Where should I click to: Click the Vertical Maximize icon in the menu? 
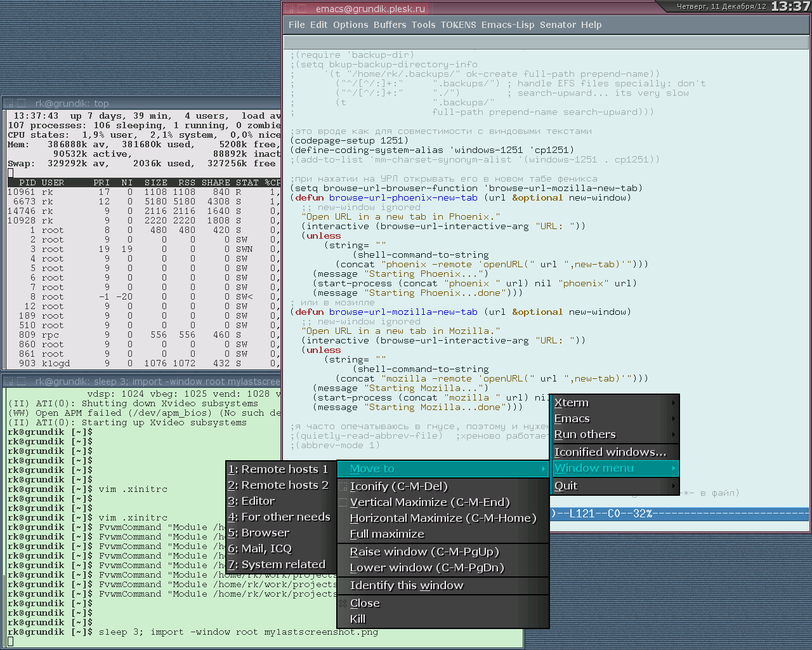tap(343, 503)
